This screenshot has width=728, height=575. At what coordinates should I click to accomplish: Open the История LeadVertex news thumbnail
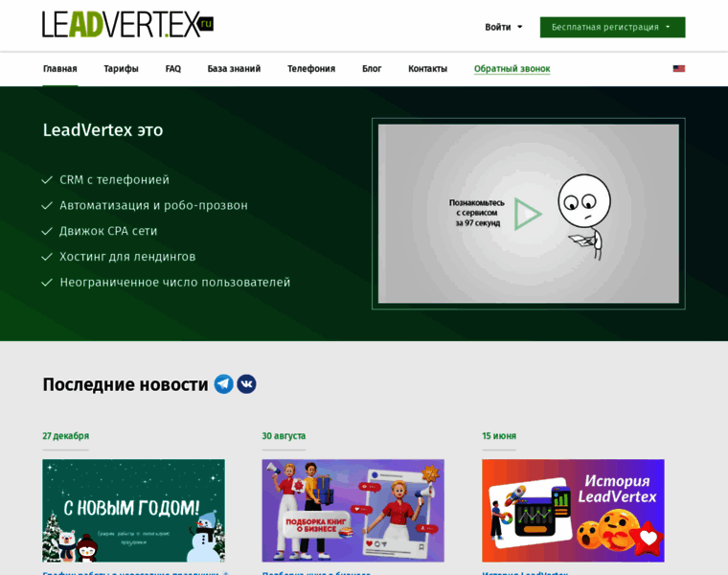573,511
